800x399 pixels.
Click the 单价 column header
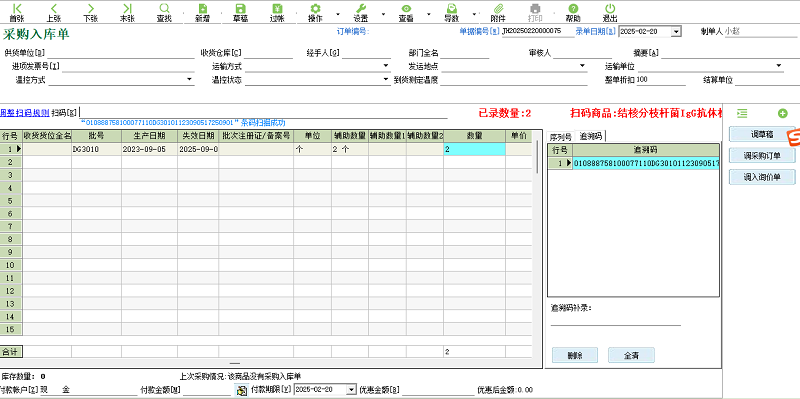coord(518,136)
